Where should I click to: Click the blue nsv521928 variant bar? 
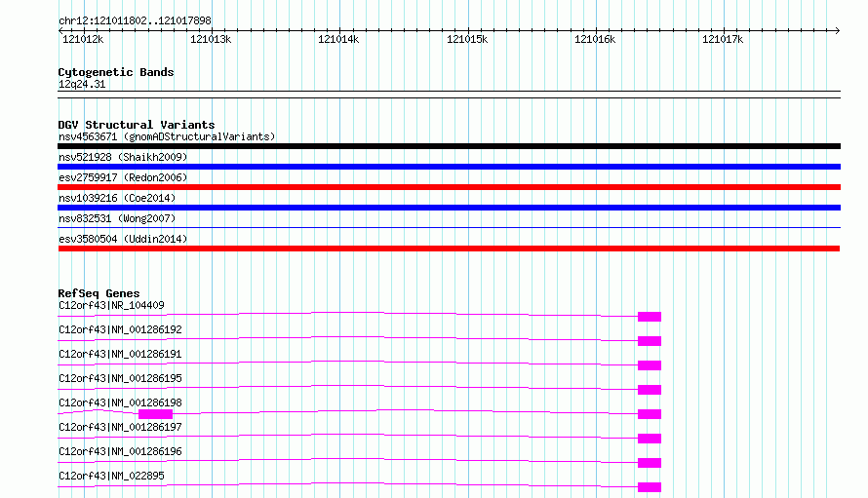[x=449, y=167]
